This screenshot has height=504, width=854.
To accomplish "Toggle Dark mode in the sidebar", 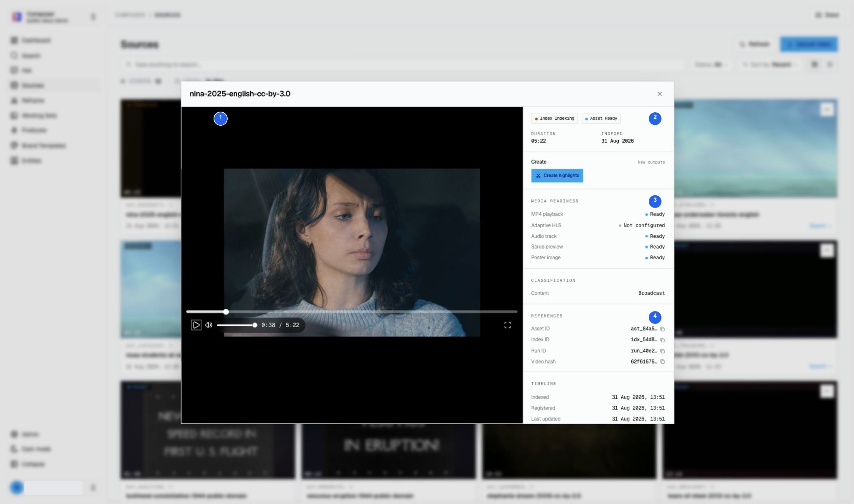I will [x=31, y=449].
